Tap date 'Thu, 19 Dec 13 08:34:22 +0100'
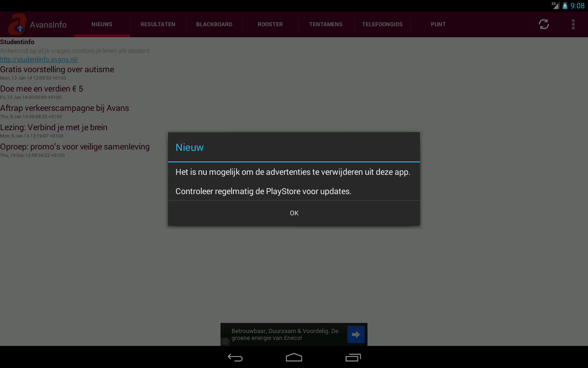Image resolution: width=588 pixels, height=368 pixels. 32,155
